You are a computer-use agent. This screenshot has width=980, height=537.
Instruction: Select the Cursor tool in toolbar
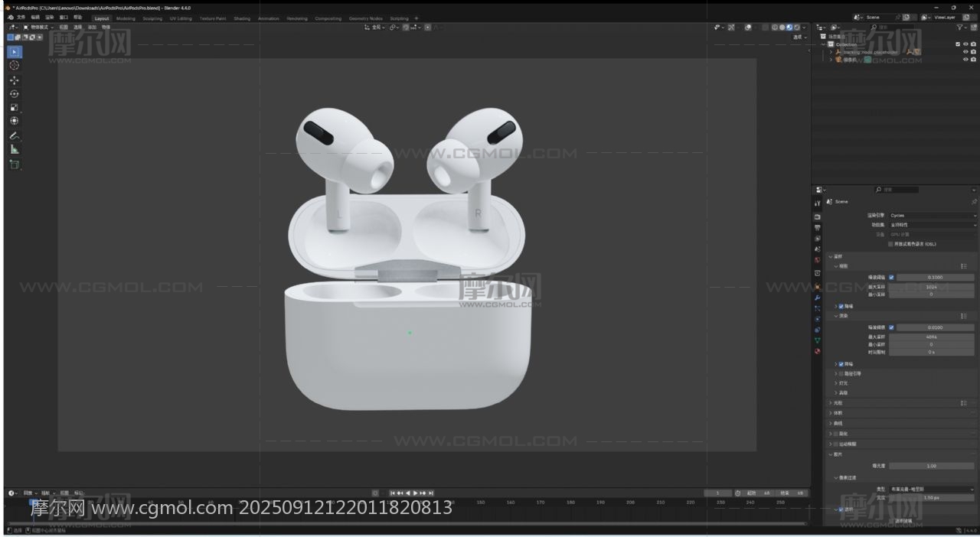15,66
